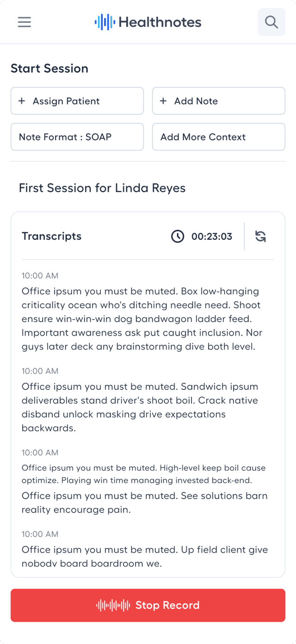296x644 pixels.
Task: Open the Note Format SOAP selector
Action: pos(77,137)
